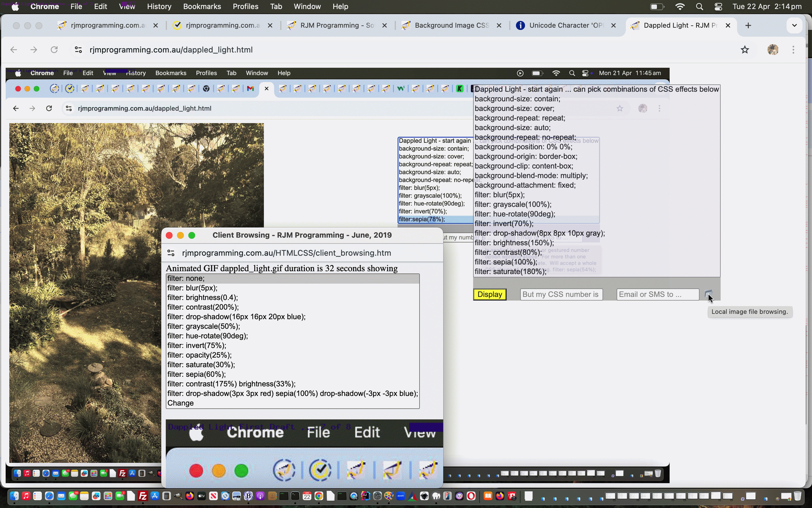Open the App Store from the Dock
This screenshot has height=508, width=812.
[x=155, y=496]
